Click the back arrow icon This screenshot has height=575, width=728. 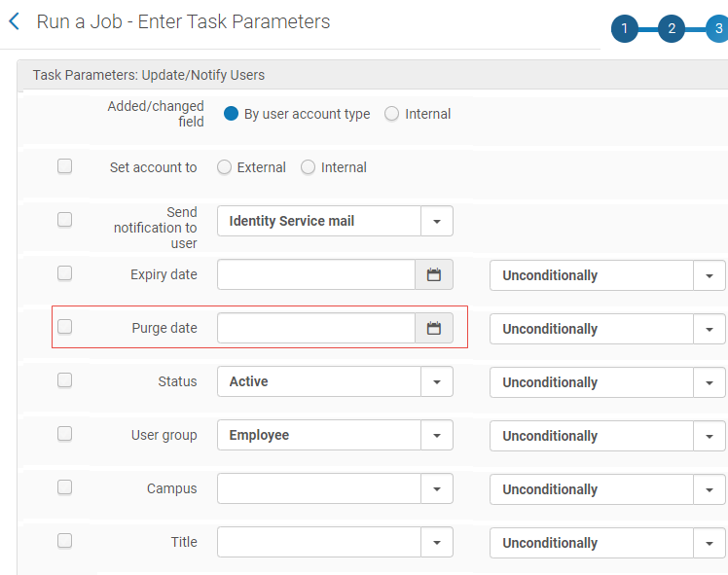tap(15, 21)
